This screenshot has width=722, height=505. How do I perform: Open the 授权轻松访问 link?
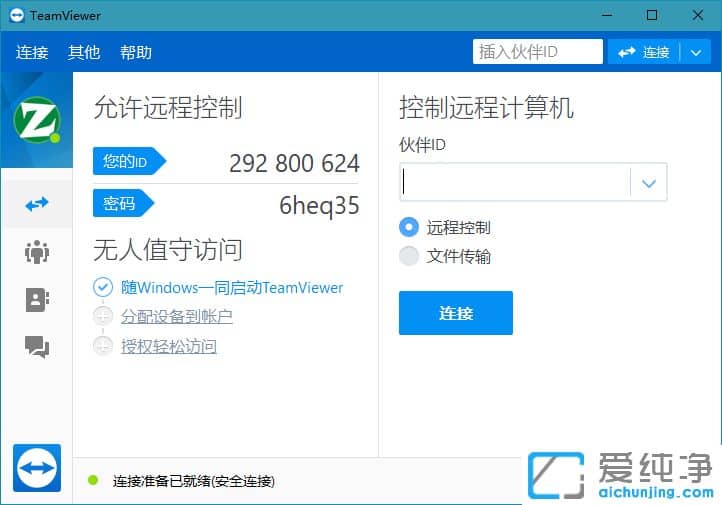pos(169,346)
